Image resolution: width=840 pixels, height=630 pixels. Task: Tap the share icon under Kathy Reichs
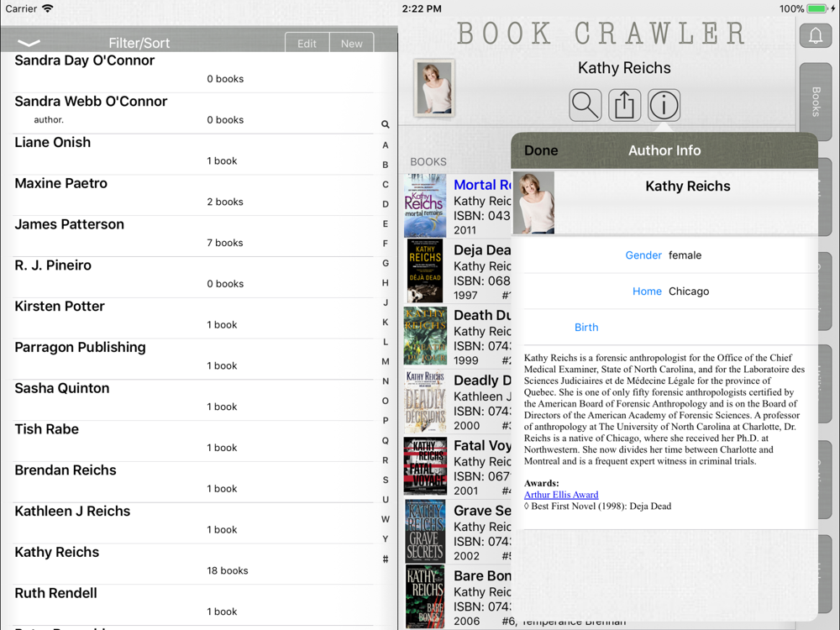coord(624,105)
